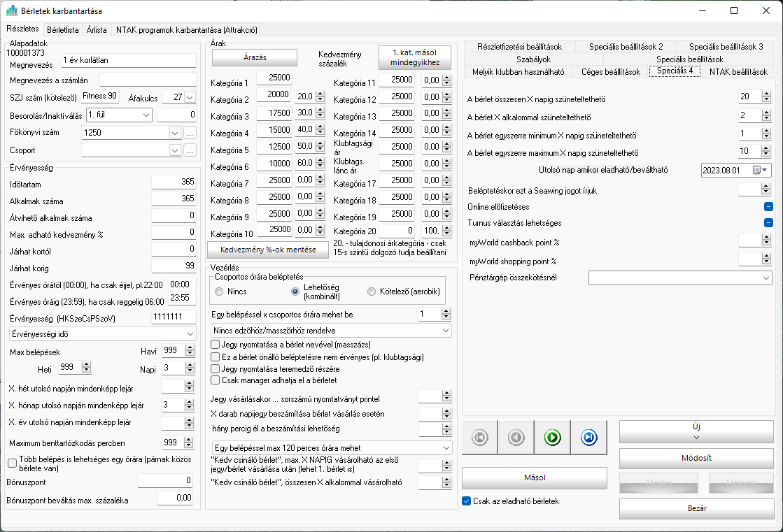Screen dimensions: 783x532
Task: Open Csoport dropdown list
Action: tap(175, 150)
